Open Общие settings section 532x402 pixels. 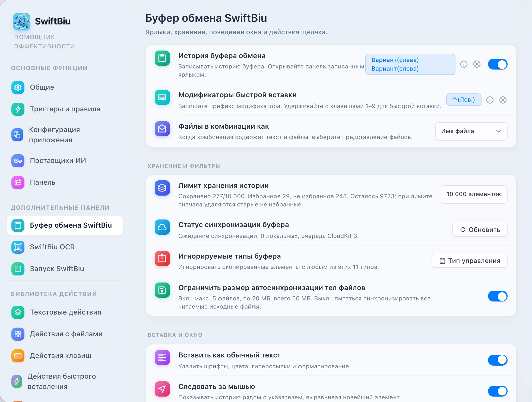pyautogui.click(x=65, y=87)
